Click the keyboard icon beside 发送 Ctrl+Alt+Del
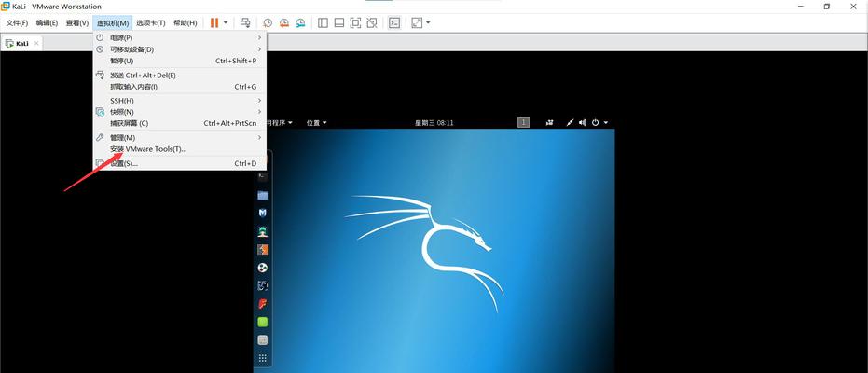 tap(100, 75)
